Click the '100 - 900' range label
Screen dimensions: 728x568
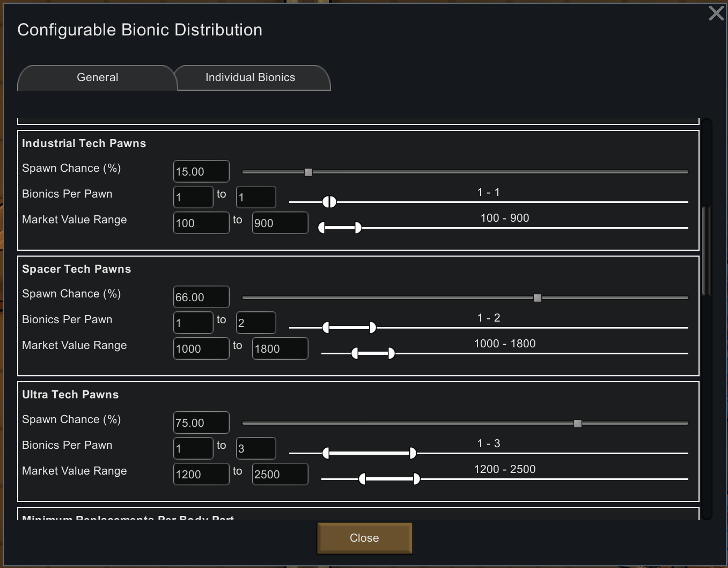coord(505,218)
